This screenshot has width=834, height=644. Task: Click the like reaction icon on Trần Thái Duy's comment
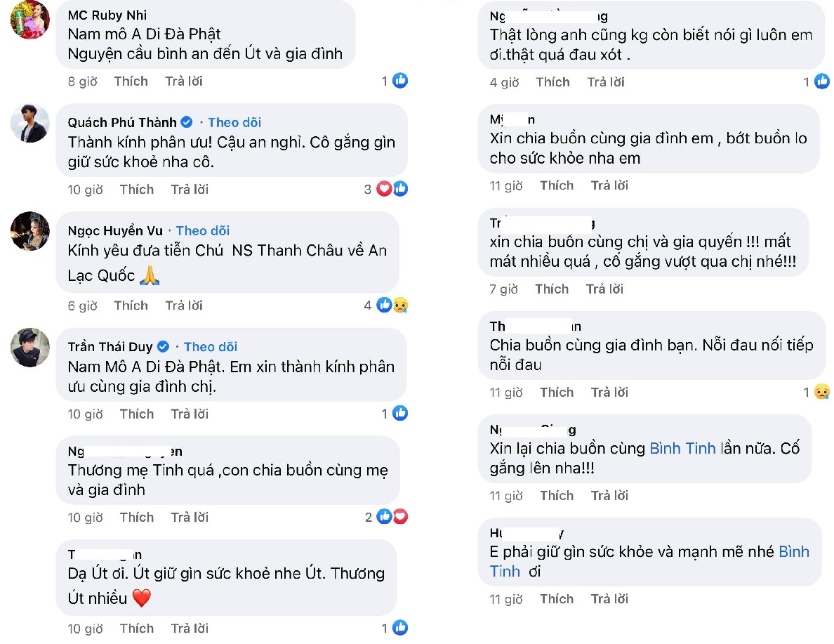[x=400, y=414]
